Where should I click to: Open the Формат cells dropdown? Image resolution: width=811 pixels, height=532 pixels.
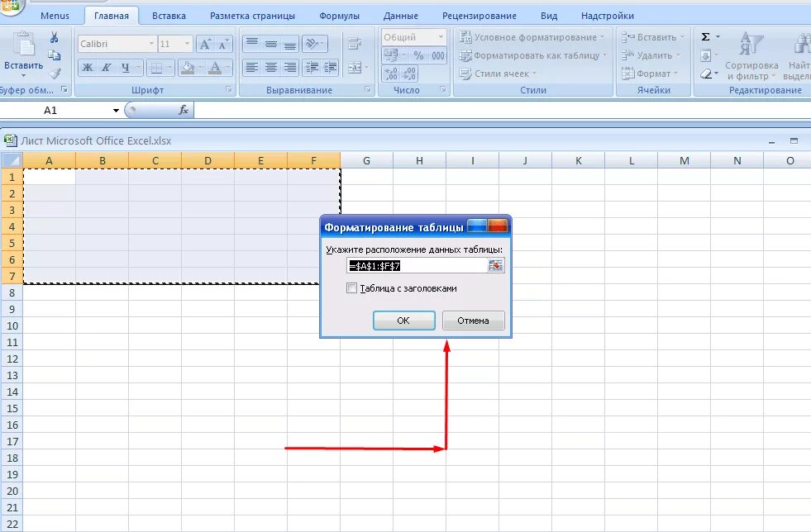[x=650, y=74]
